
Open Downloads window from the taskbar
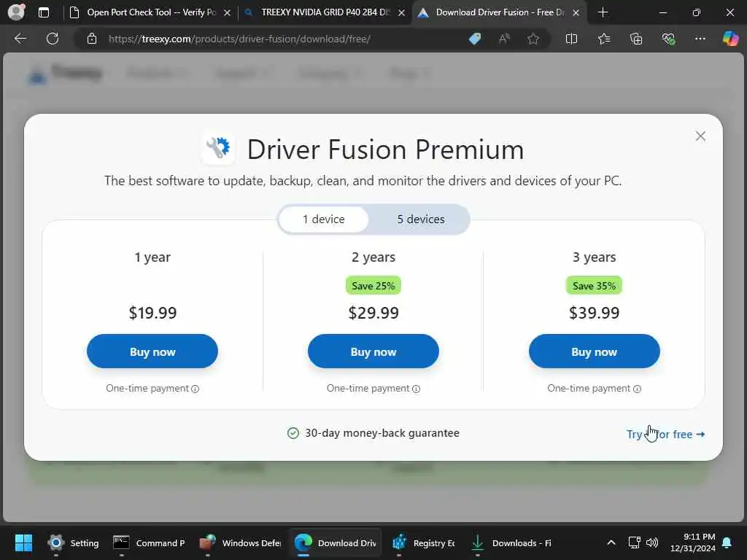tap(511, 542)
